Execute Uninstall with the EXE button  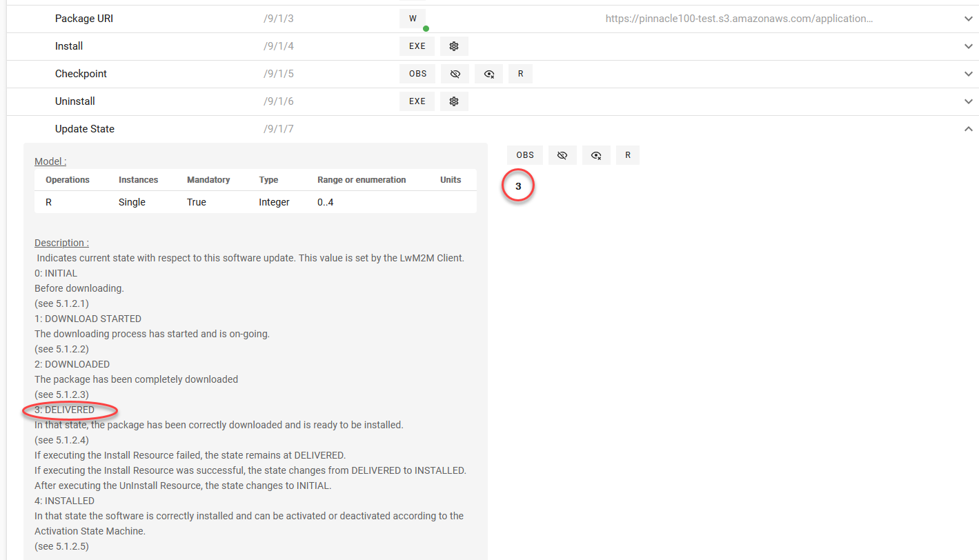tap(417, 101)
